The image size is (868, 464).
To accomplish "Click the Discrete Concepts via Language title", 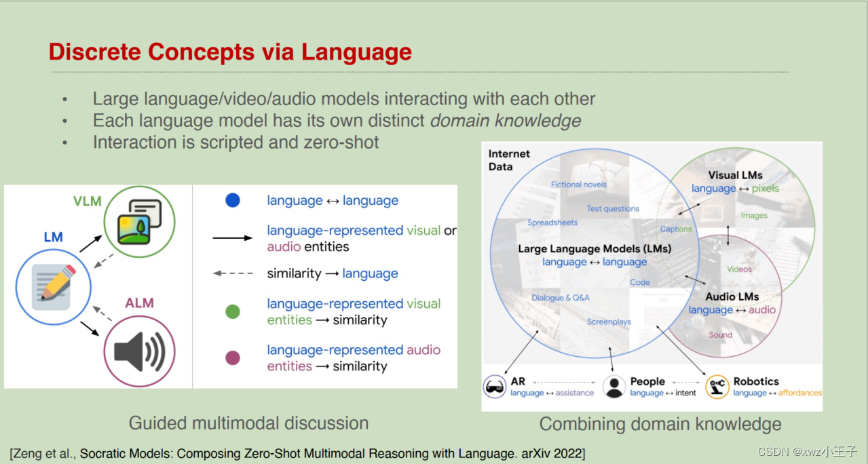I will coord(229,52).
